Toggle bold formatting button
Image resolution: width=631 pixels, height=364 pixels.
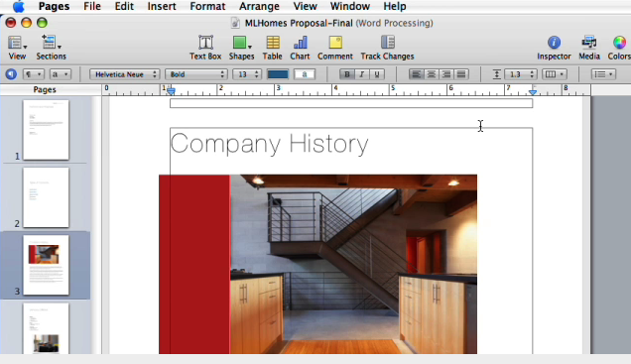[347, 74]
